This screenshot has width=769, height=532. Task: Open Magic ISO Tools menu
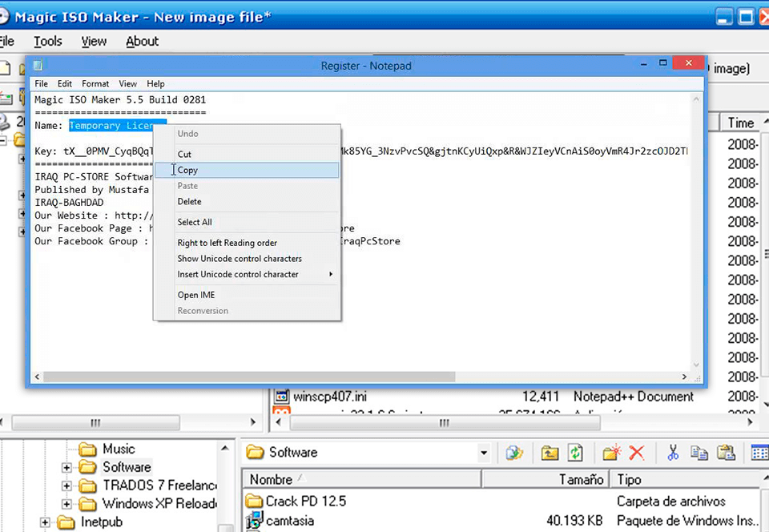click(47, 41)
